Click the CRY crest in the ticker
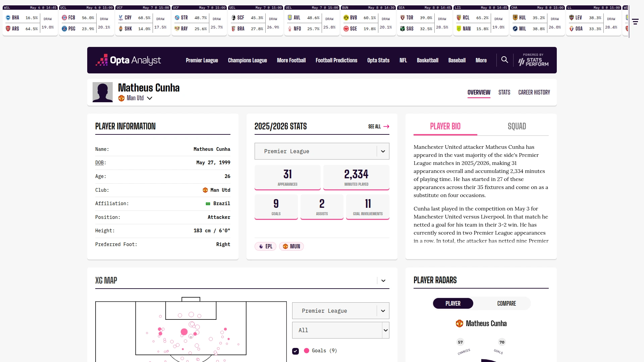This screenshot has width=644, height=362. point(121,18)
